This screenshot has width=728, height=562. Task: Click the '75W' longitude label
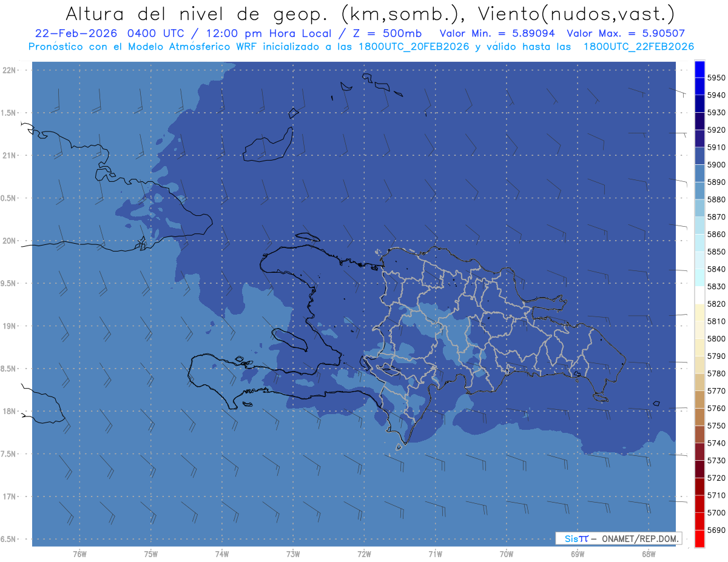pos(151,555)
